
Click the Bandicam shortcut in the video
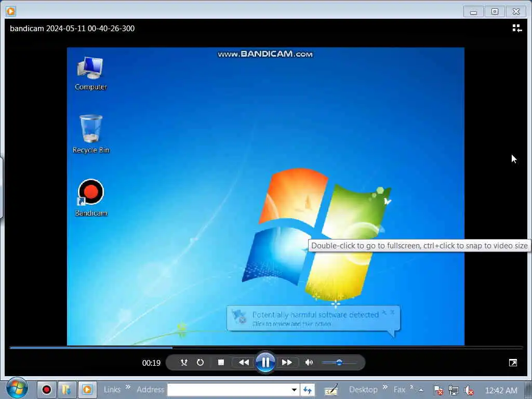click(x=90, y=198)
